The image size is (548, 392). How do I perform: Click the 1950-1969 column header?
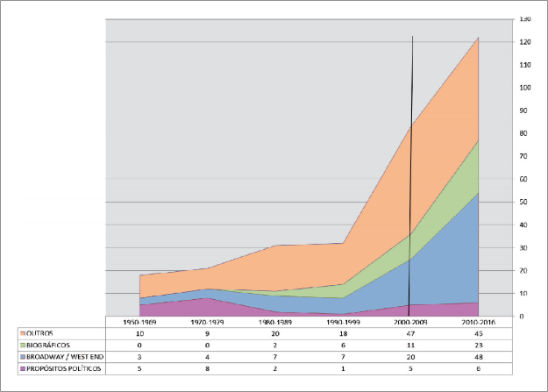[138, 322]
